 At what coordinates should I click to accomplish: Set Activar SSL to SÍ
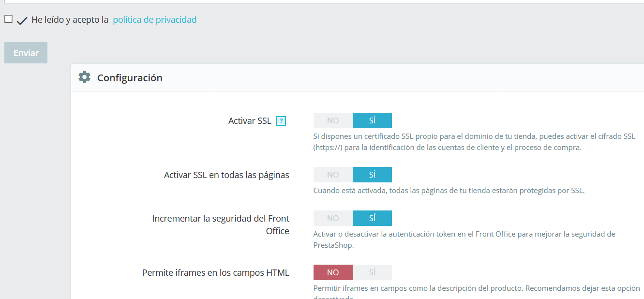click(x=372, y=120)
